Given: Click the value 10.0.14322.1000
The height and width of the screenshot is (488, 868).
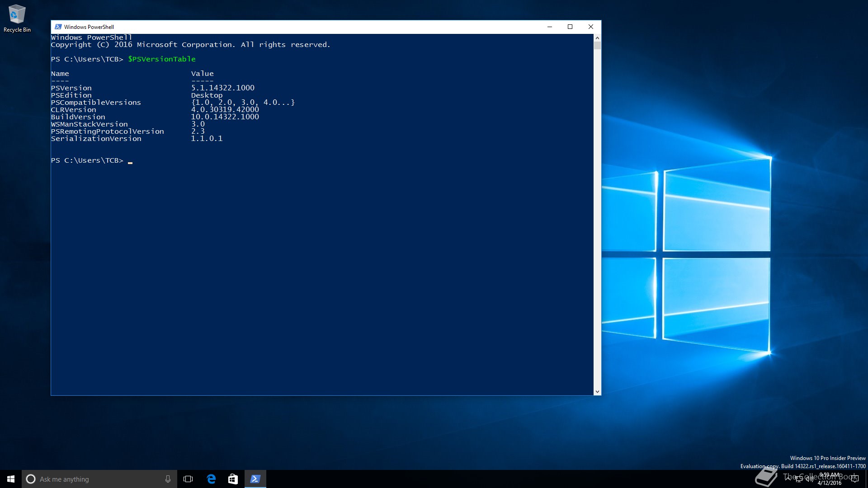Looking at the screenshot, I should pyautogui.click(x=225, y=117).
